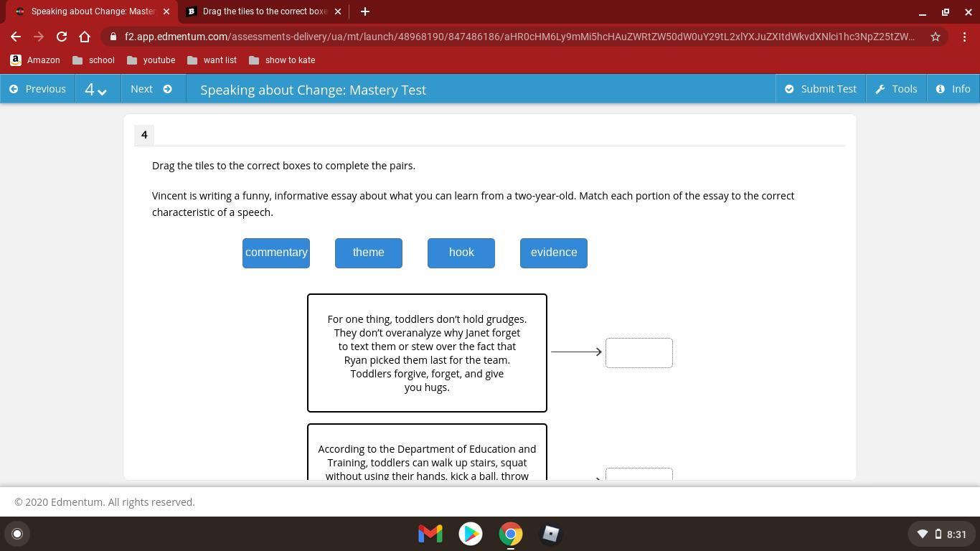Screen dimensions: 980x551
Task: Go to the browser home page icon
Action: pyautogui.click(x=85, y=37)
